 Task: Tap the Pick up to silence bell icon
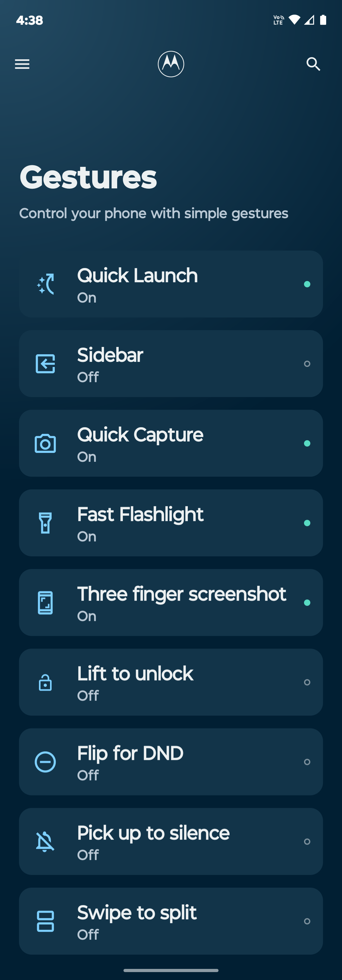45,841
